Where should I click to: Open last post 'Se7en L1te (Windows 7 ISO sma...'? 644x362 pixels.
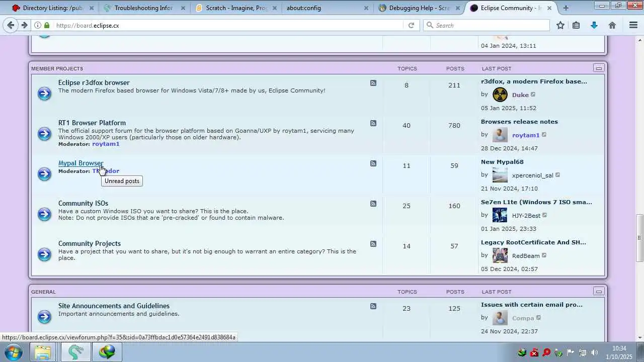[536, 202]
